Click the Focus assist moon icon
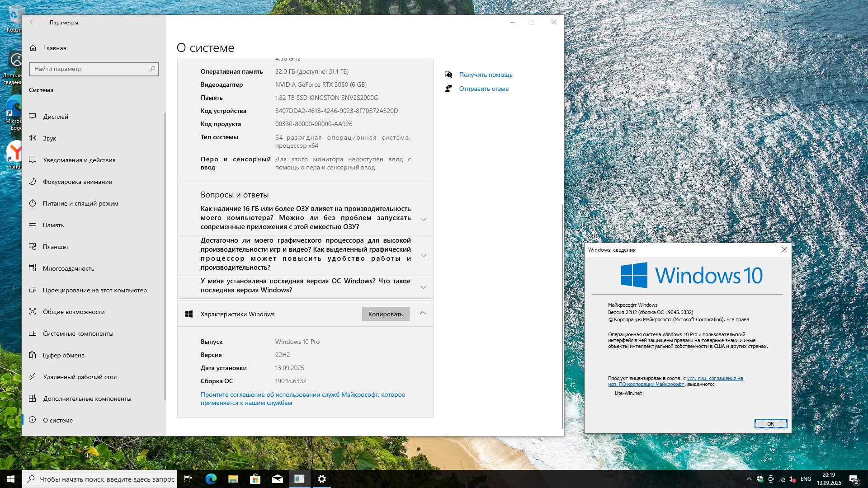 [x=33, y=182]
